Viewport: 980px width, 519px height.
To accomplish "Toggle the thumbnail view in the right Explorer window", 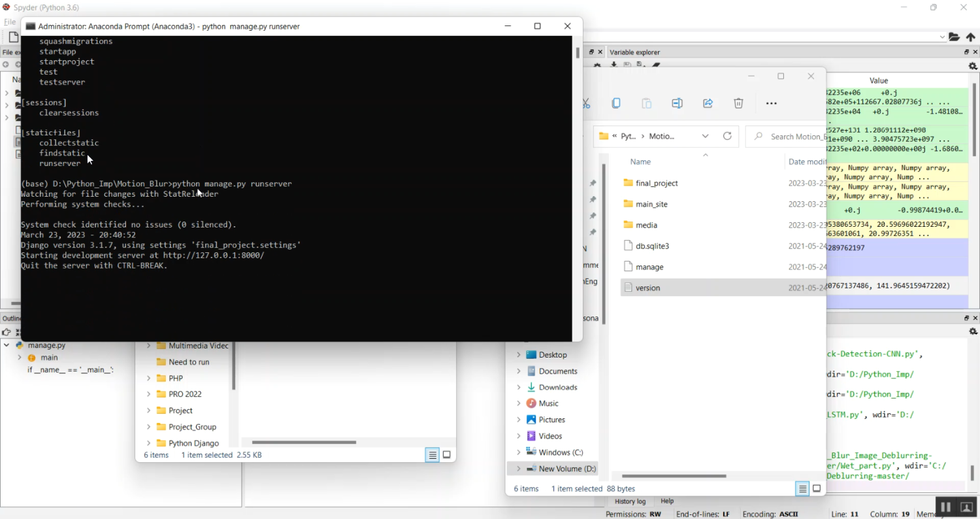I will pyautogui.click(x=817, y=488).
